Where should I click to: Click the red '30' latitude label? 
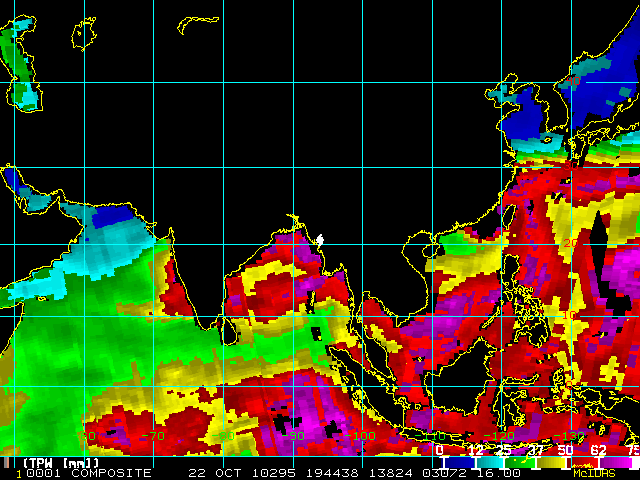pos(571,166)
